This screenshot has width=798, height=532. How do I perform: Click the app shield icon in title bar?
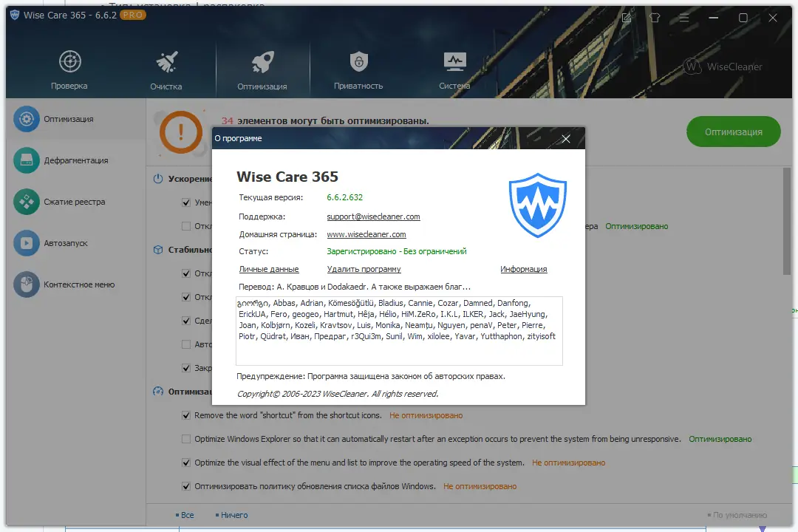tap(14, 15)
